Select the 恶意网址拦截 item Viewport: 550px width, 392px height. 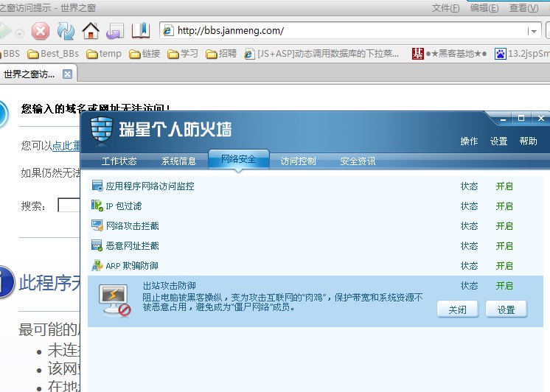132,246
